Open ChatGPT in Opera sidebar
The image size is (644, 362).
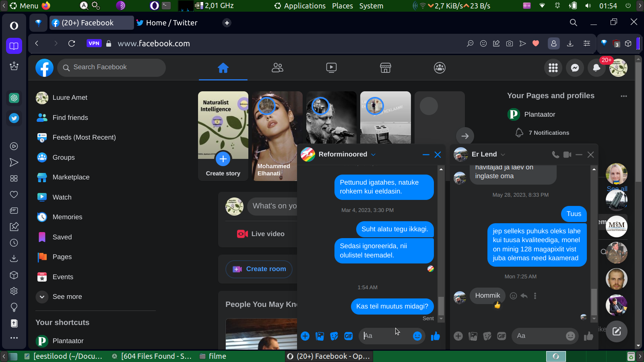click(14, 98)
